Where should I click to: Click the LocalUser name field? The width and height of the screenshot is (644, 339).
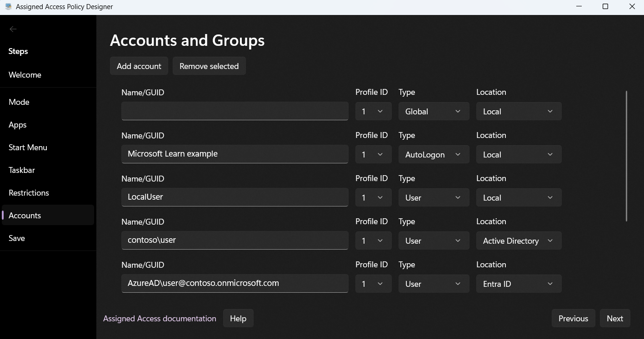point(235,197)
